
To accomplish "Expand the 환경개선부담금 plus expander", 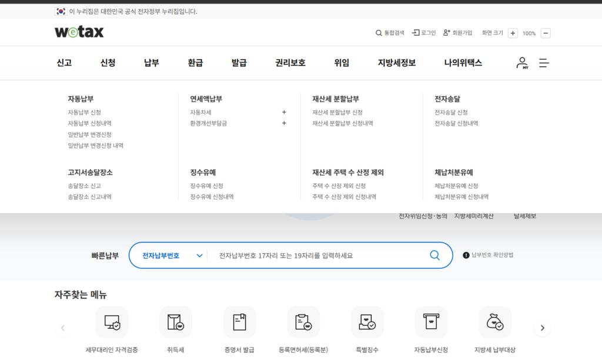I will [x=284, y=123].
